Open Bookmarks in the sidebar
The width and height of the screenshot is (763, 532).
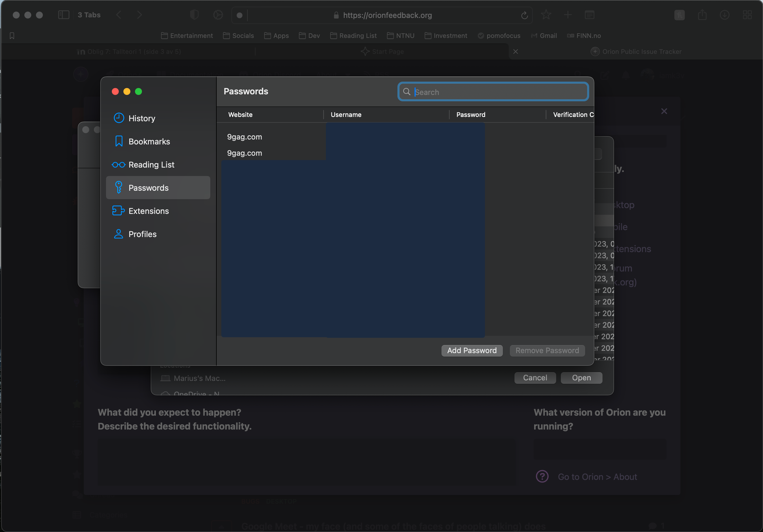coord(158,142)
